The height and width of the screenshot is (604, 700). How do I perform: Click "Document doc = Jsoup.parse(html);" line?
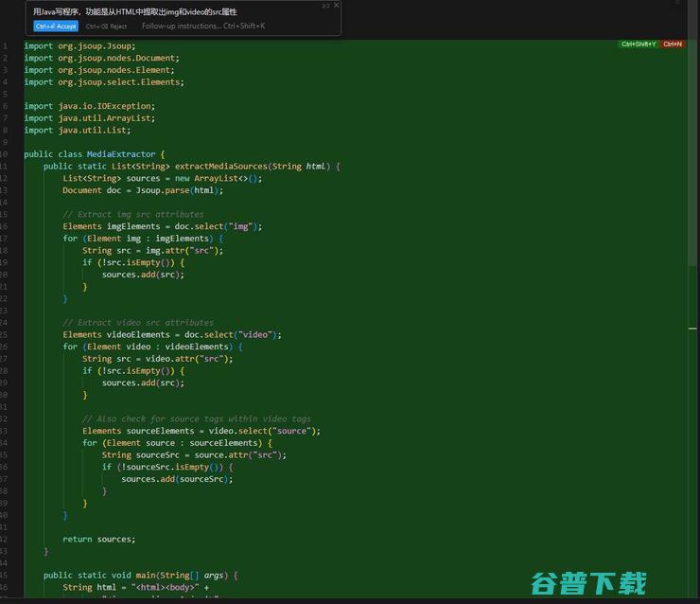pos(143,190)
